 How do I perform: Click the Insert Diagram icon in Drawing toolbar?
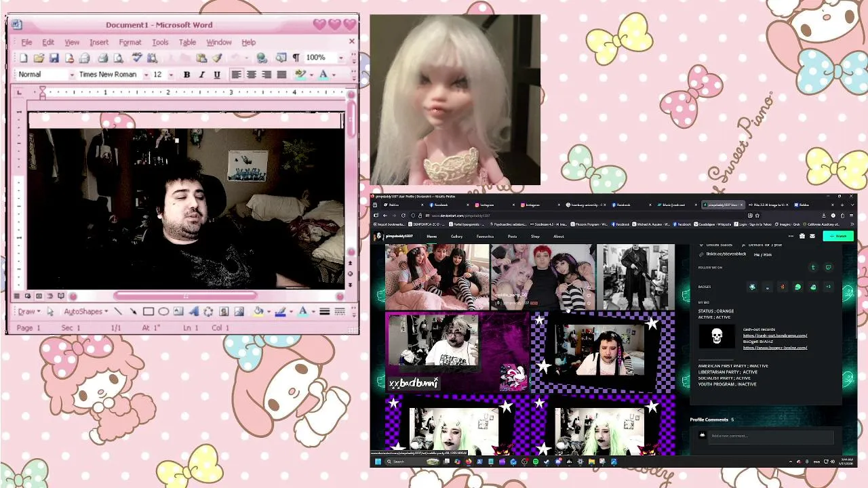coord(208,312)
